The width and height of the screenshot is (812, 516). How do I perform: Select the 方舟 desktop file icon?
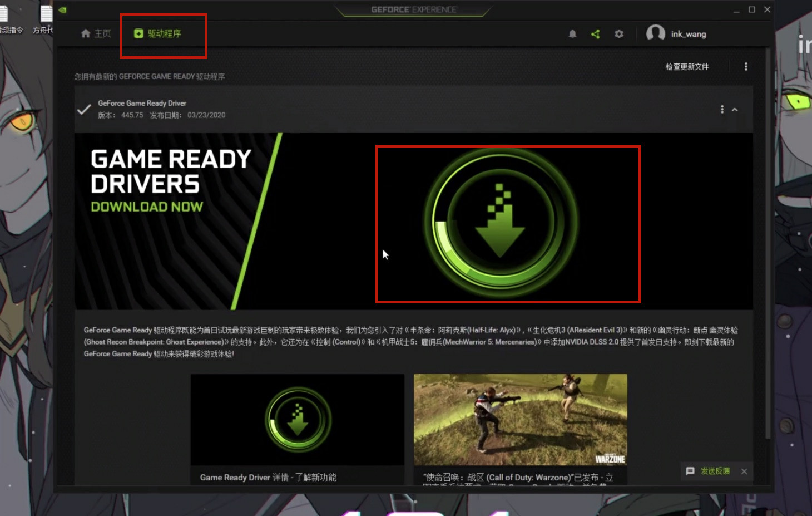pyautogui.click(x=43, y=19)
